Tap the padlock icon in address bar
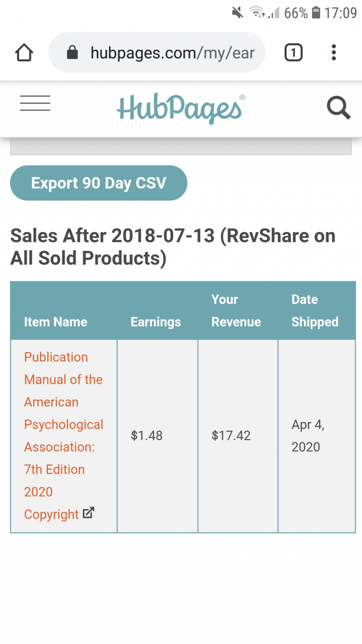 coord(72,52)
